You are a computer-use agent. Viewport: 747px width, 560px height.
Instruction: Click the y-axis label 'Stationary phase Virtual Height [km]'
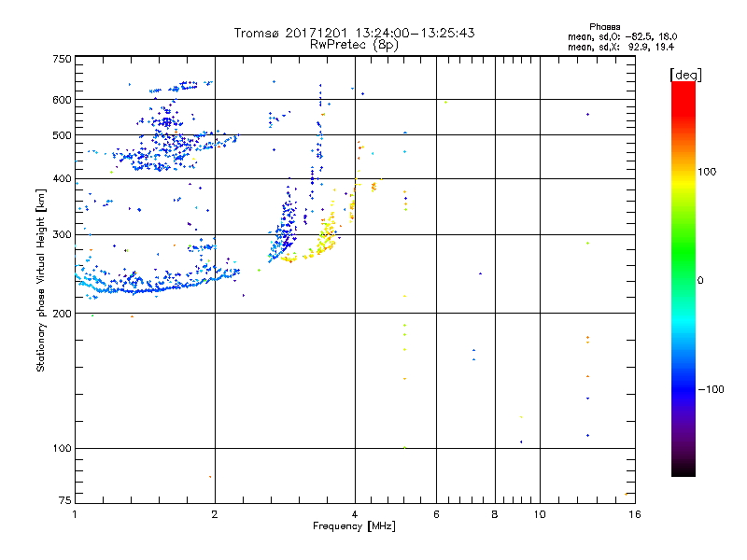click(41, 281)
